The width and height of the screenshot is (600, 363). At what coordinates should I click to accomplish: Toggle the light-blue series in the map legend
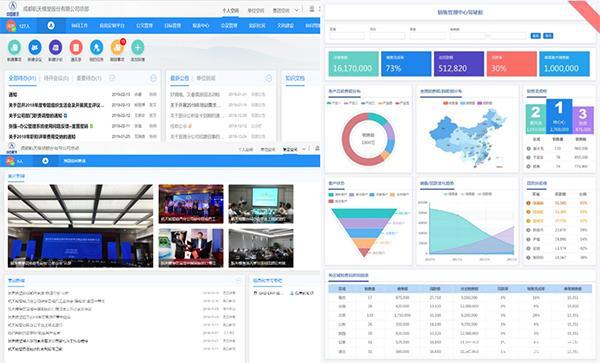coord(468,103)
